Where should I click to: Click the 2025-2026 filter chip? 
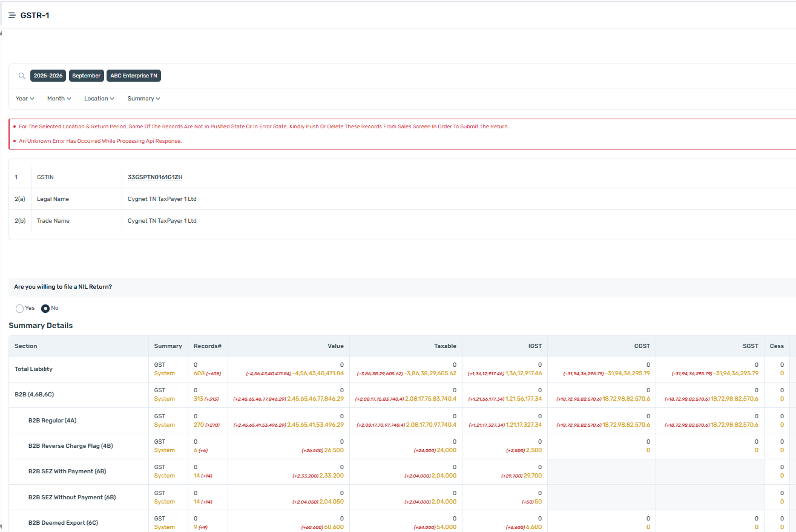coord(48,76)
